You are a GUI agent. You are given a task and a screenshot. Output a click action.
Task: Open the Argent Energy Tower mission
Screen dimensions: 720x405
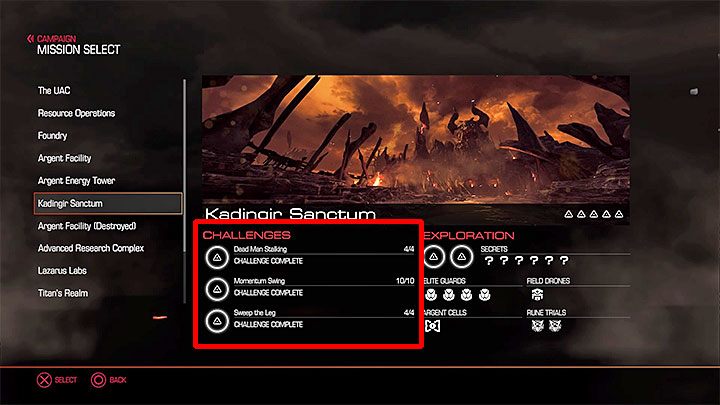[x=76, y=180]
